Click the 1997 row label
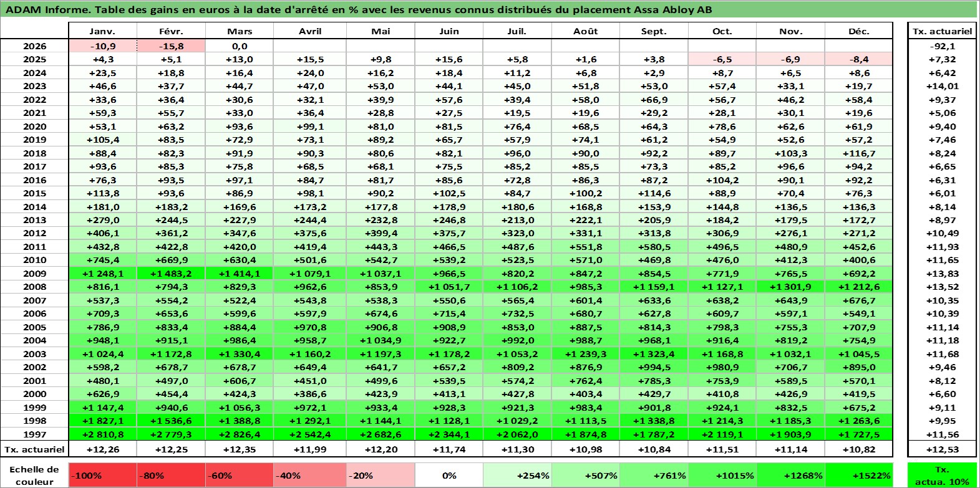Viewport: 980px width, 488px height. pyautogui.click(x=34, y=434)
